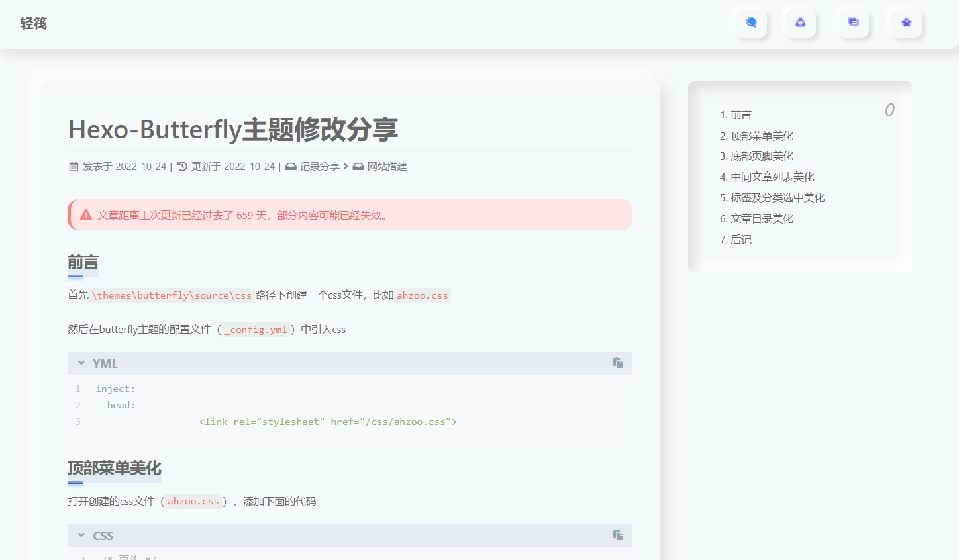Click the calendar icon by publish date
The image size is (959, 560).
[x=74, y=167]
